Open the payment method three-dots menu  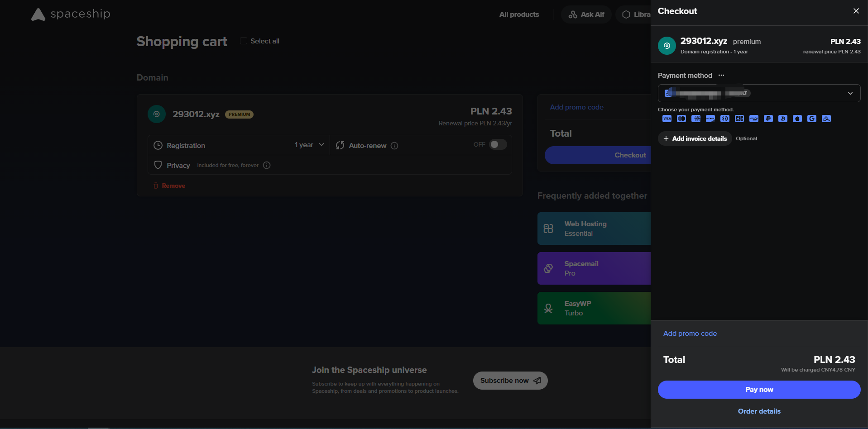(x=721, y=75)
